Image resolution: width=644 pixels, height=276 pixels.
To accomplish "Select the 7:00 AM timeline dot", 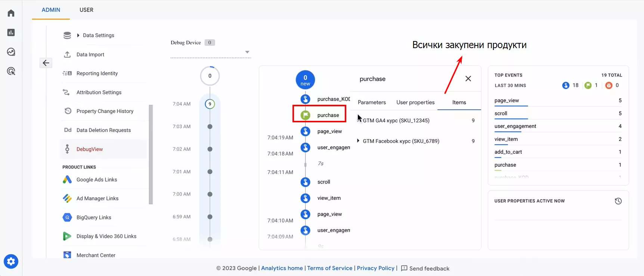I will pyautogui.click(x=210, y=194).
